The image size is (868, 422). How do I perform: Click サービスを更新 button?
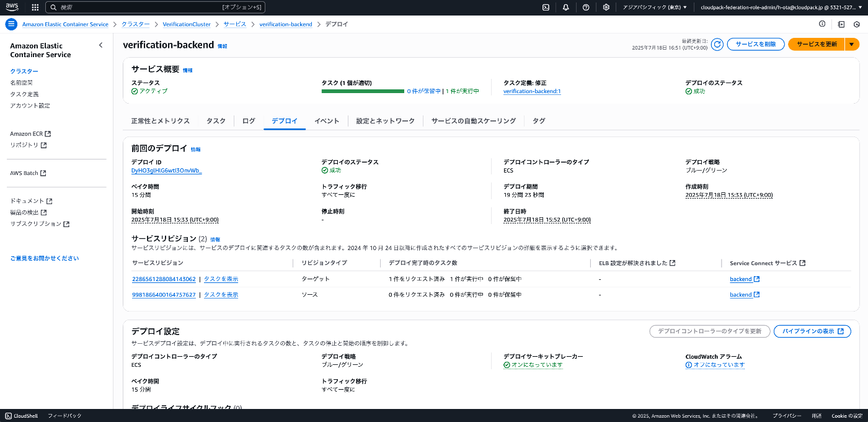tap(817, 44)
